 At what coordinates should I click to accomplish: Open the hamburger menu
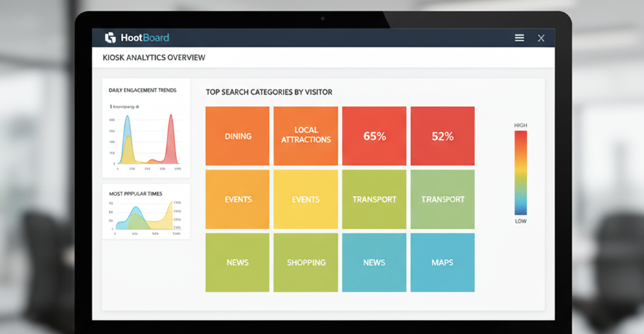click(520, 38)
